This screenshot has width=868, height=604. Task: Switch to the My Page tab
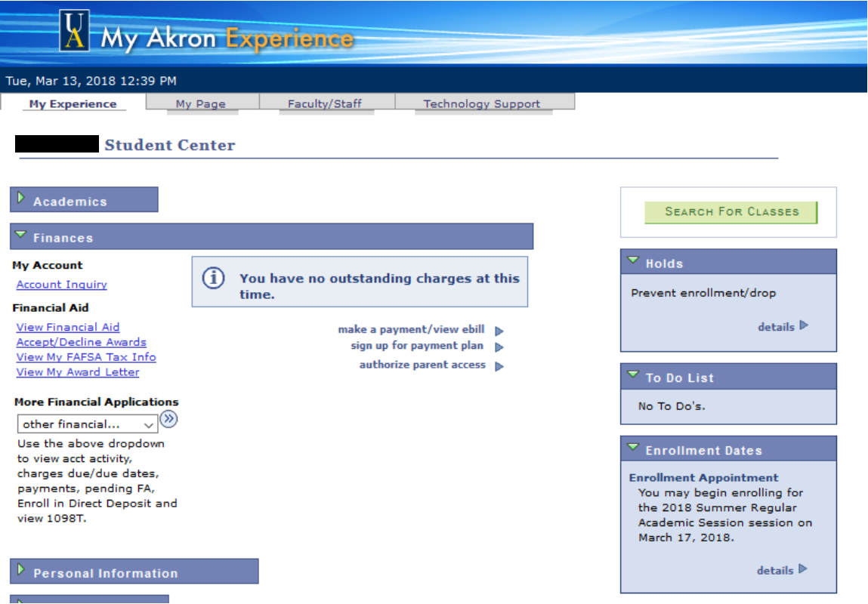coord(201,103)
